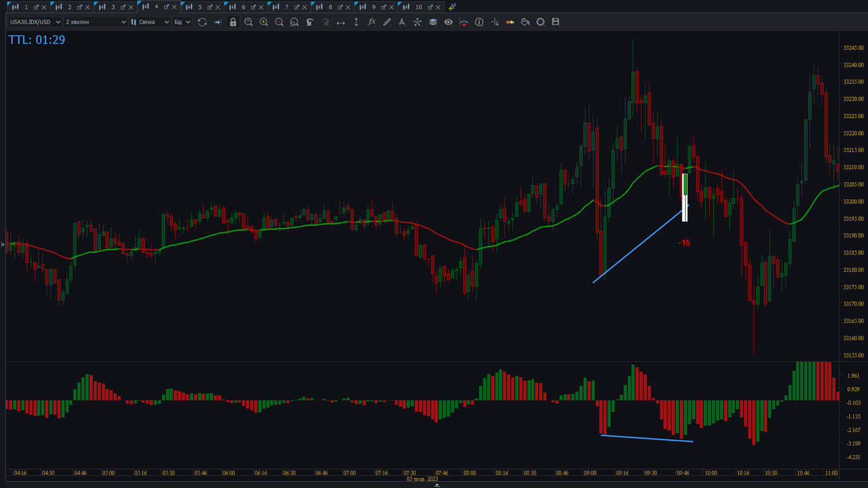The width and height of the screenshot is (868, 488).
Task: Toggle the eye visibility icon
Action: click(448, 22)
